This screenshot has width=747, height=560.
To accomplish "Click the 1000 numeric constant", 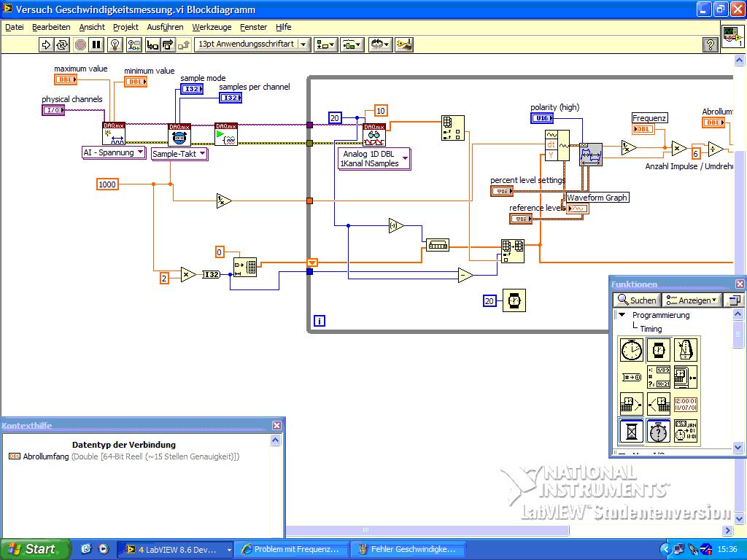I will (107, 184).
